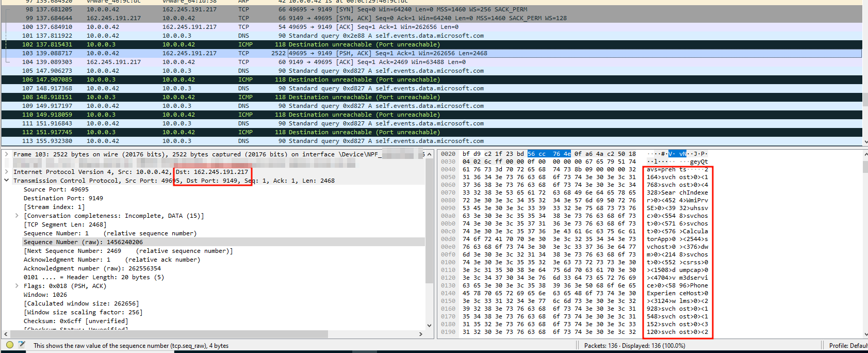Image resolution: width=868 pixels, height=353 pixels.
Task: Select the Destination Port: 9149 field
Action: click(63, 198)
